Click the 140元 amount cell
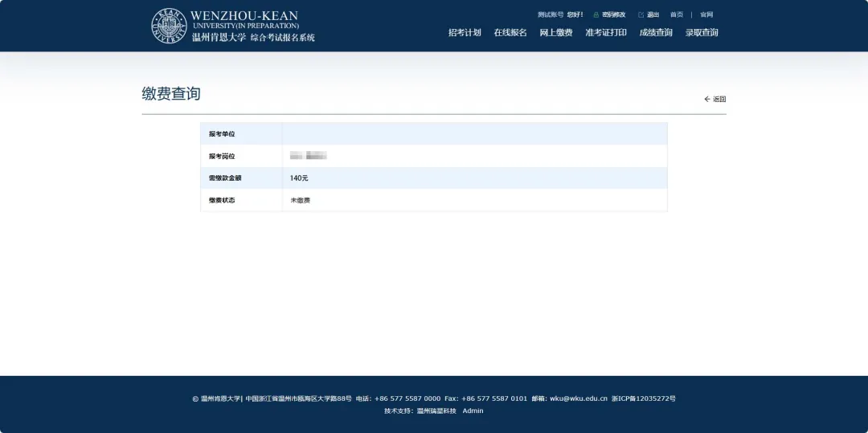Viewport: 868px width, 433px height. coord(299,178)
